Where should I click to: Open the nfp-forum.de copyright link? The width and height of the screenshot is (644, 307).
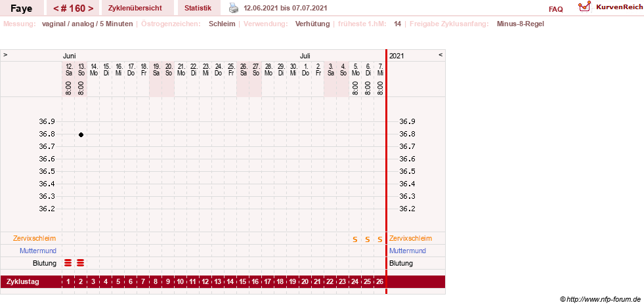point(600,300)
